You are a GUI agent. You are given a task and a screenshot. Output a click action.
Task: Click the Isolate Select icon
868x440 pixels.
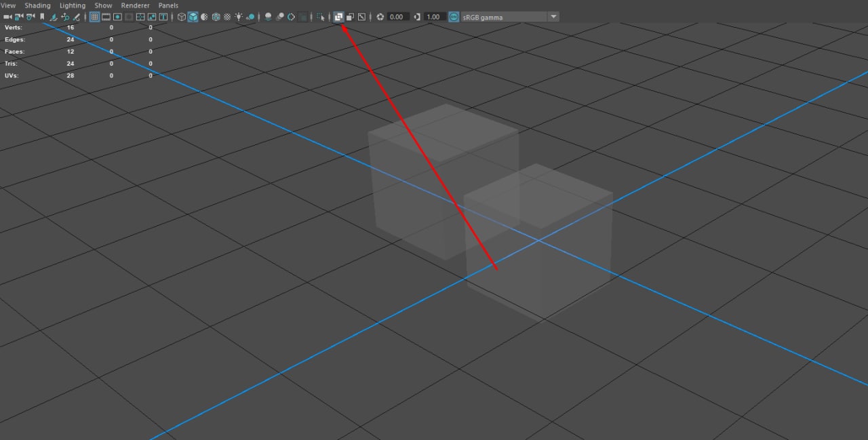pyautogui.click(x=321, y=17)
